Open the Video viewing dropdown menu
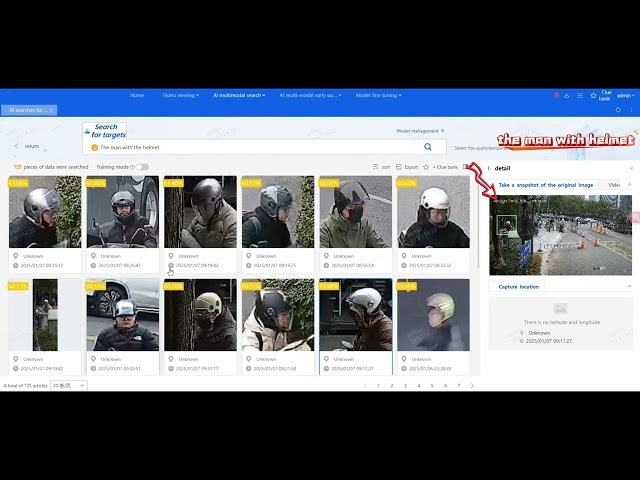Screen dimensions: 640x480 tap(180, 96)
